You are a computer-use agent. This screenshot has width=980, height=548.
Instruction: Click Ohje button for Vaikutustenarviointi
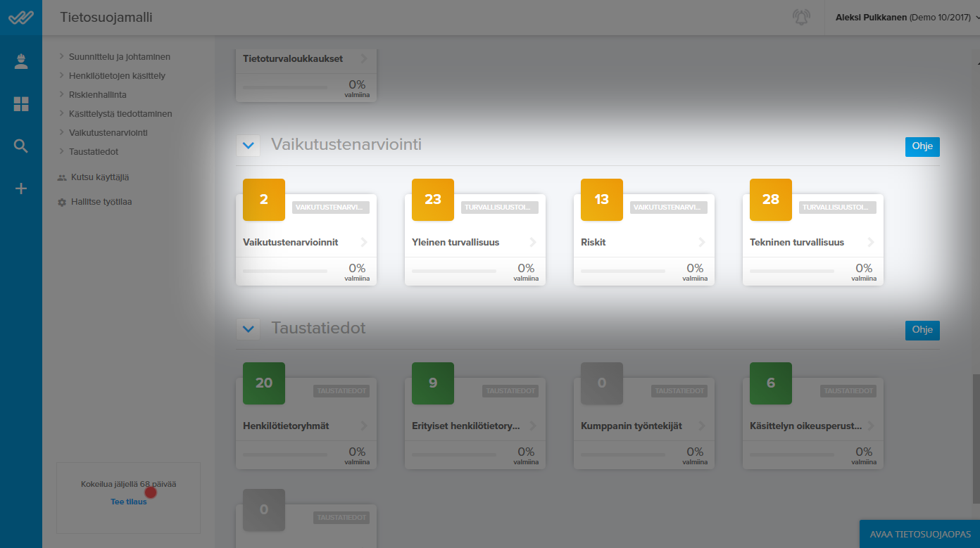(x=922, y=146)
